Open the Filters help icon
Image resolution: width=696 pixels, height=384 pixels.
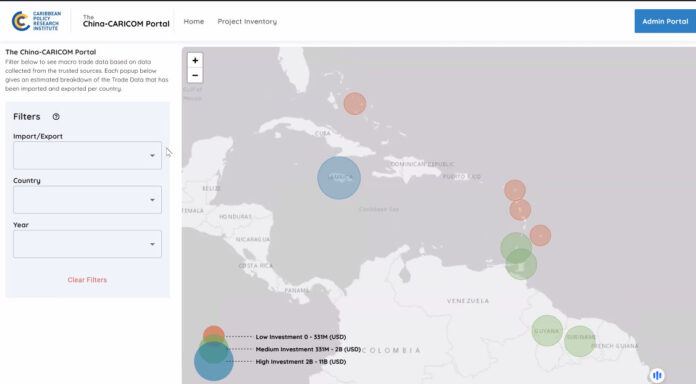pos(56,117)
